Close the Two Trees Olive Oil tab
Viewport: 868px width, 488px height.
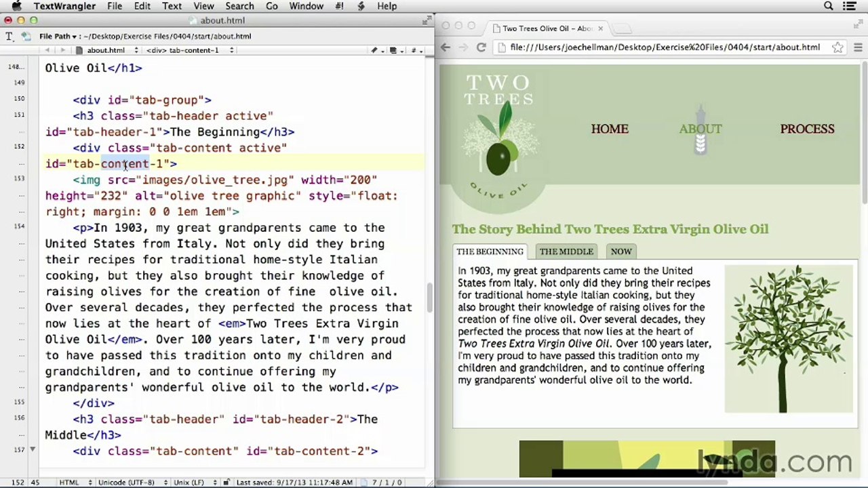pos(600,28)
